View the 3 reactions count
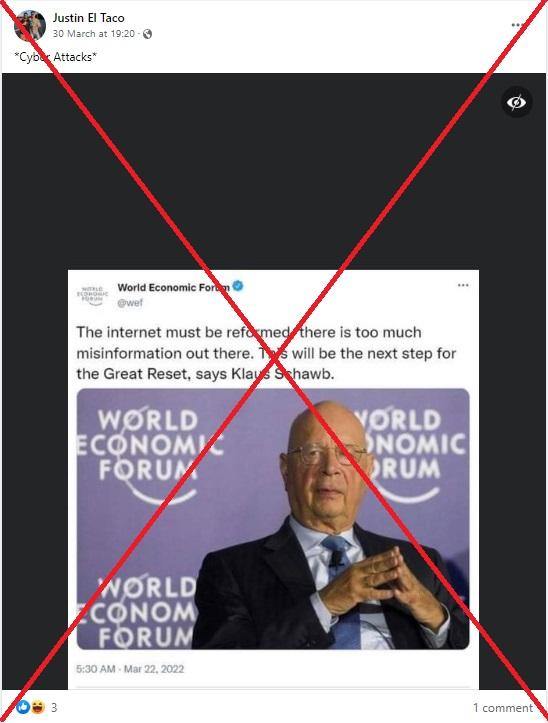Screen dimensions: 548x723 [x=54, y=707]
